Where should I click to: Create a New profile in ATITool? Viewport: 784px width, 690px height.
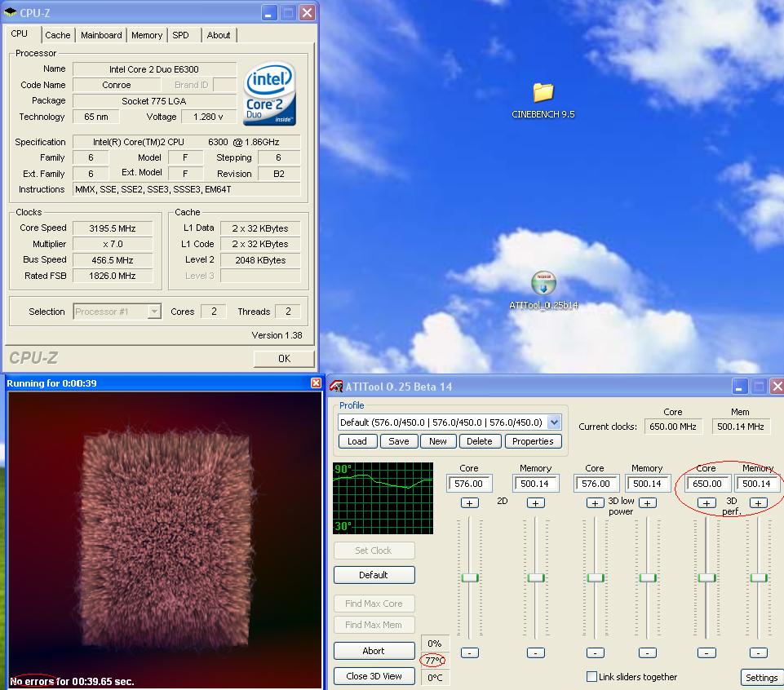pos(437,441)
